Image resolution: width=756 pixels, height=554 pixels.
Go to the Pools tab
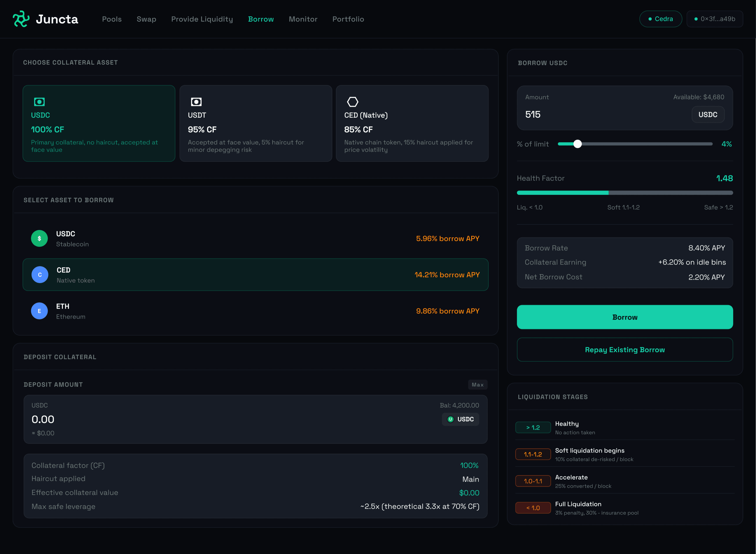112,19
